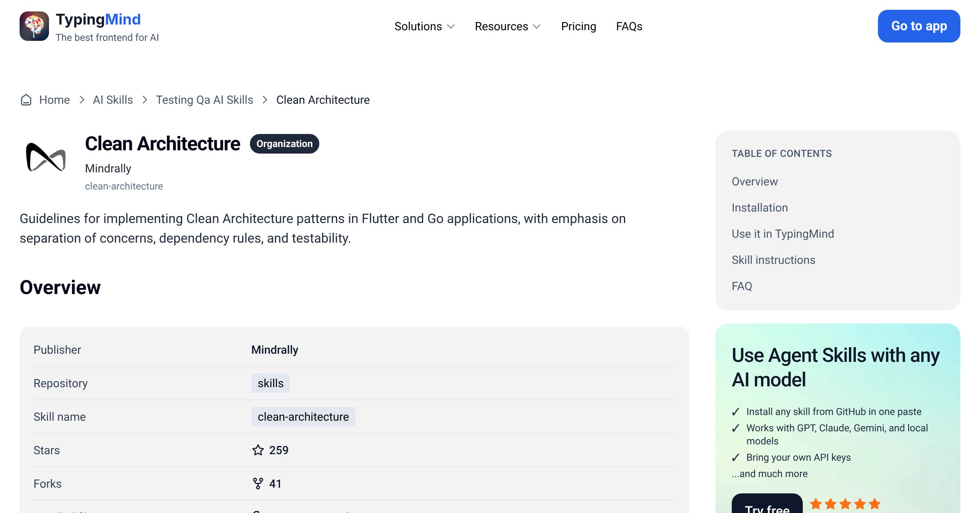Image resolution: width=980 pixels, height=513 pixels.
Task: Jump to Installation in the table of contents
Action: pyautogui.click(x=760, y=207)
